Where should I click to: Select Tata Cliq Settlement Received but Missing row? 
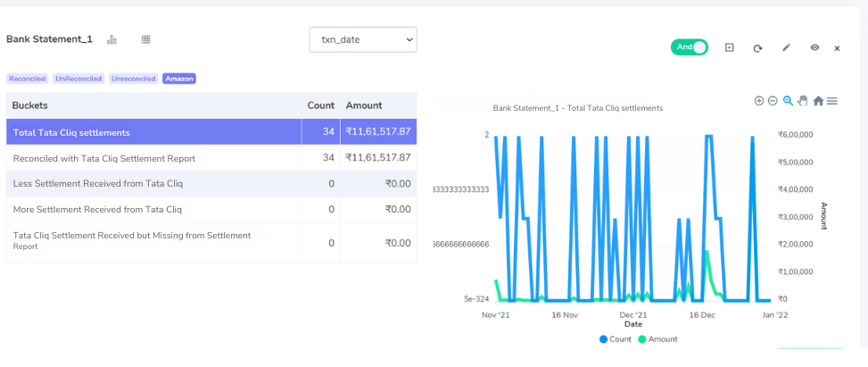tap(211, 243)
